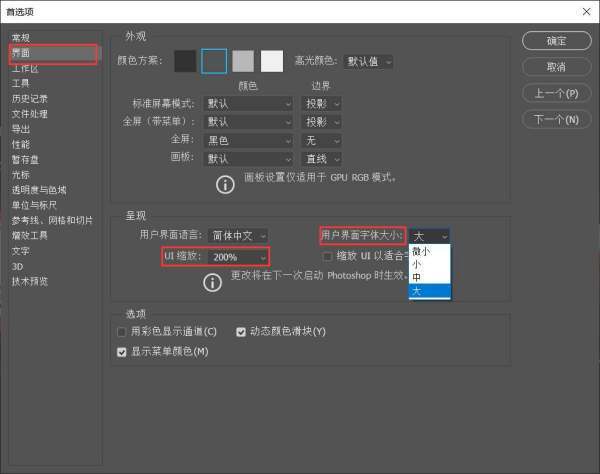Go to next page with 下一个(N)
Image resolution: width=600 pixels, height=474 pixels.
556,119
